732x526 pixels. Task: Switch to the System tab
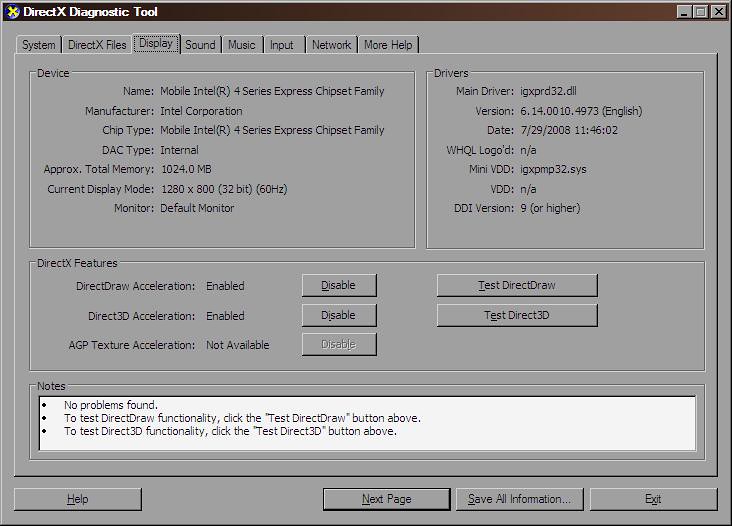[39, 45]
